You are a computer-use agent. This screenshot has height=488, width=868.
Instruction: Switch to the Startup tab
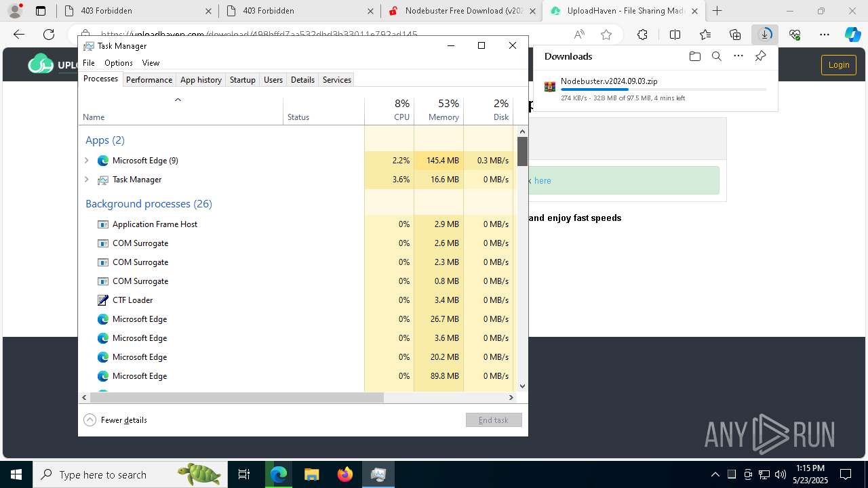pyautogui.click(x=242, y=80)
